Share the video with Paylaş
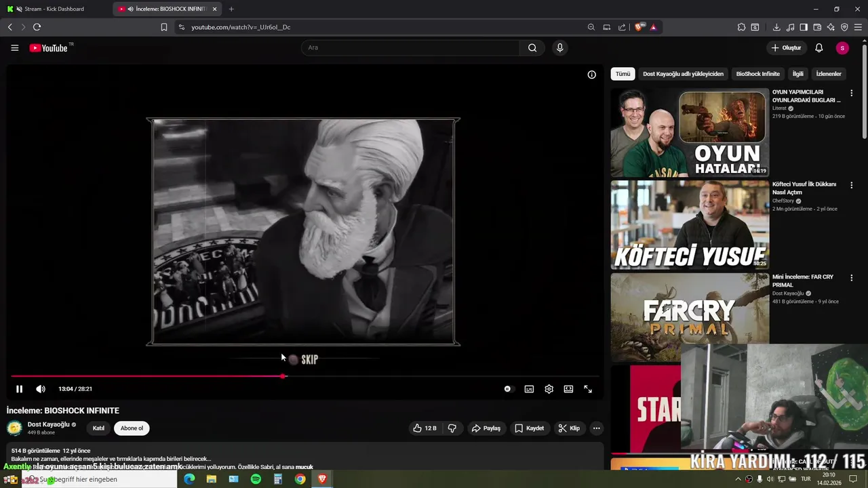The width and height of the screenshot is (868, 488). coord(486,428)
